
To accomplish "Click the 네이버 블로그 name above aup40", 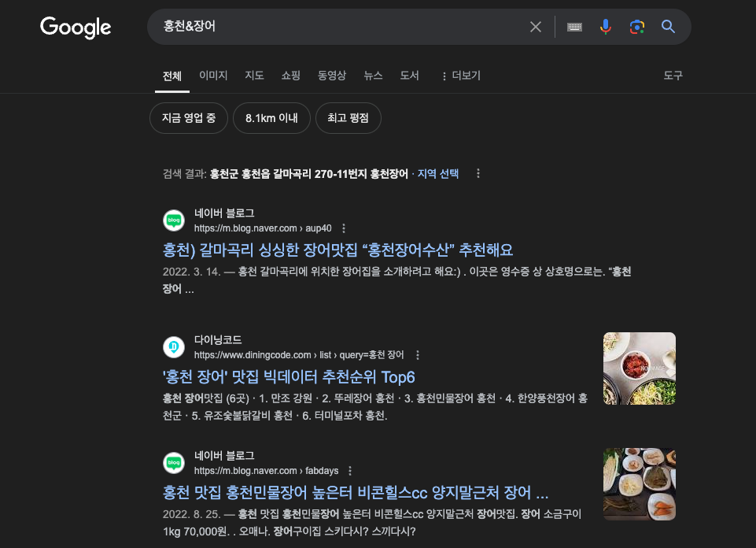I will [224, 213].
